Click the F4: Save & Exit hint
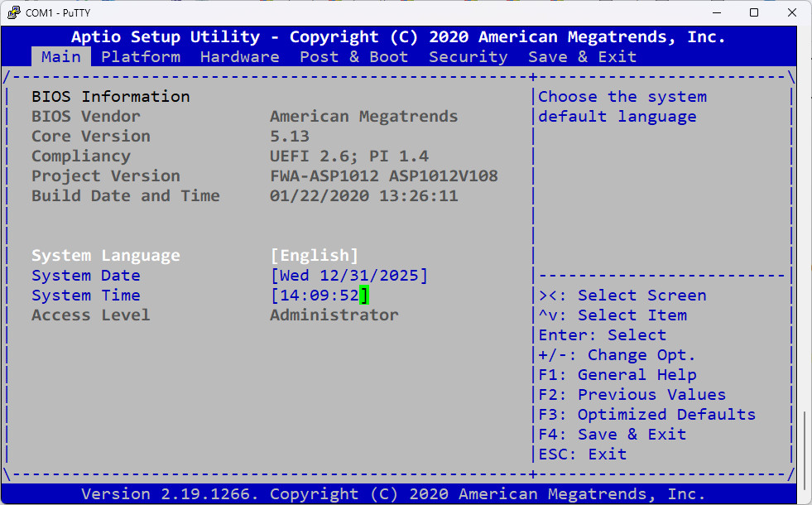 613,434
